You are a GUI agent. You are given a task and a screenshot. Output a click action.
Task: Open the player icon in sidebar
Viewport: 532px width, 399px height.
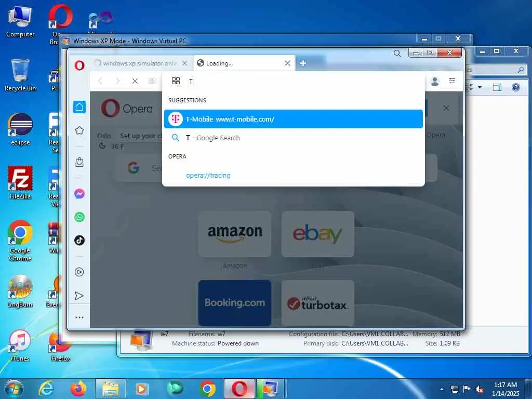tap(79, 272)
